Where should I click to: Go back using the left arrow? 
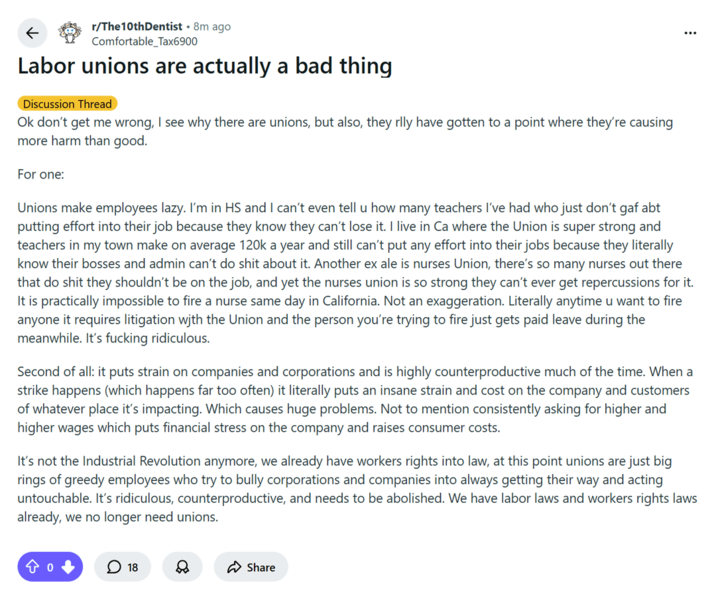[x=32, y=33]
